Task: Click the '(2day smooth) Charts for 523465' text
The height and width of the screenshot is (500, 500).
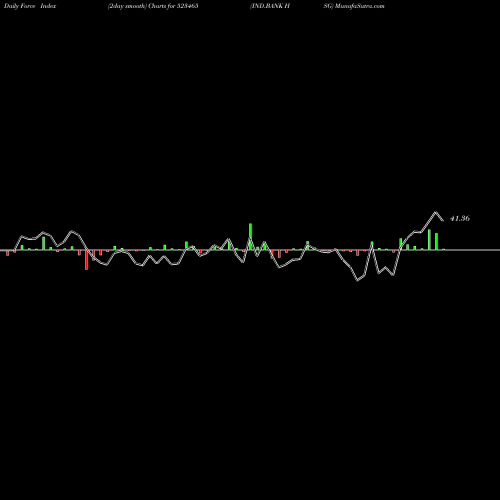Action: tap(153, 6)
